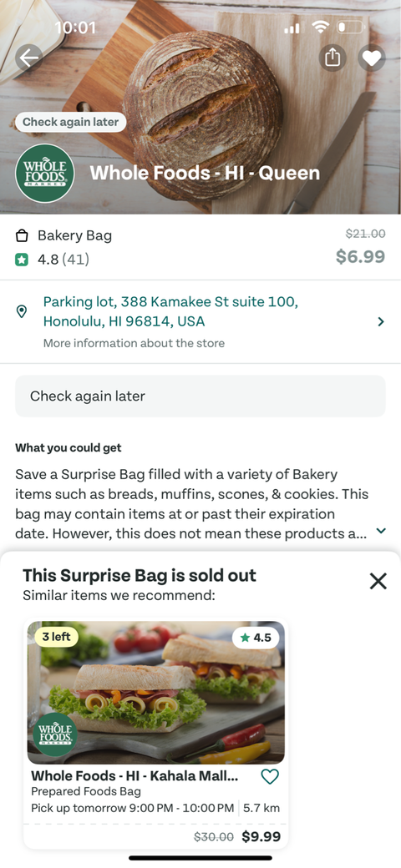Tap the back arrow icon
Image resolution: width=401 pixels, height=868 pixels.
click(28, 57)
